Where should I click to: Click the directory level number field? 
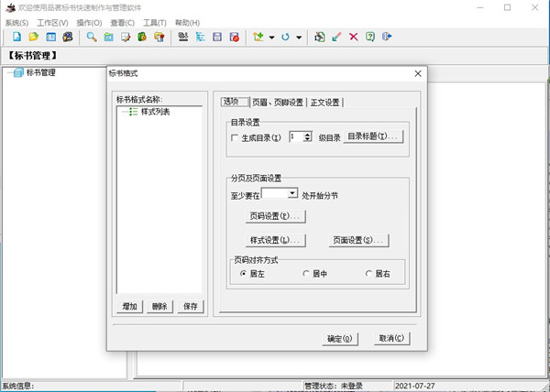[x=296, y=136]
